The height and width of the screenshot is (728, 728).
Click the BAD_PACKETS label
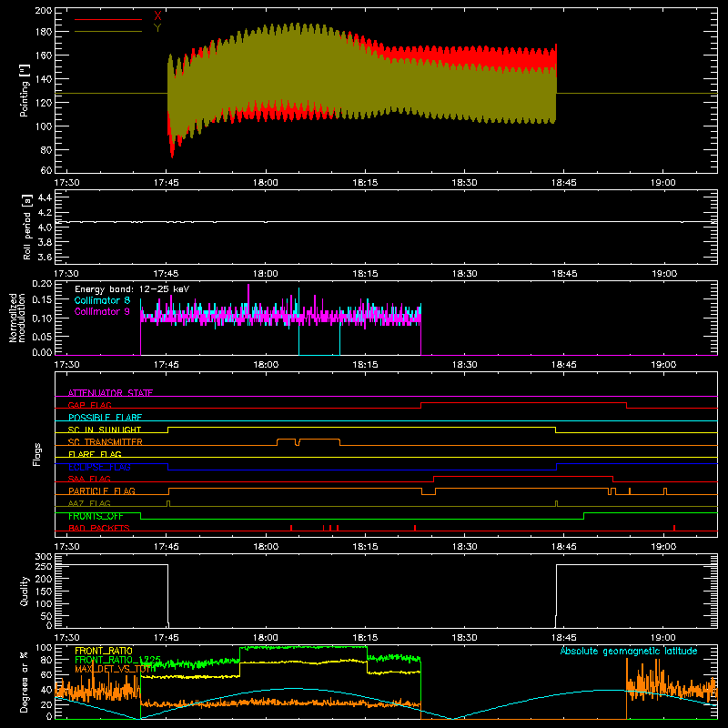pyautogui.click(x=99, y=528)
